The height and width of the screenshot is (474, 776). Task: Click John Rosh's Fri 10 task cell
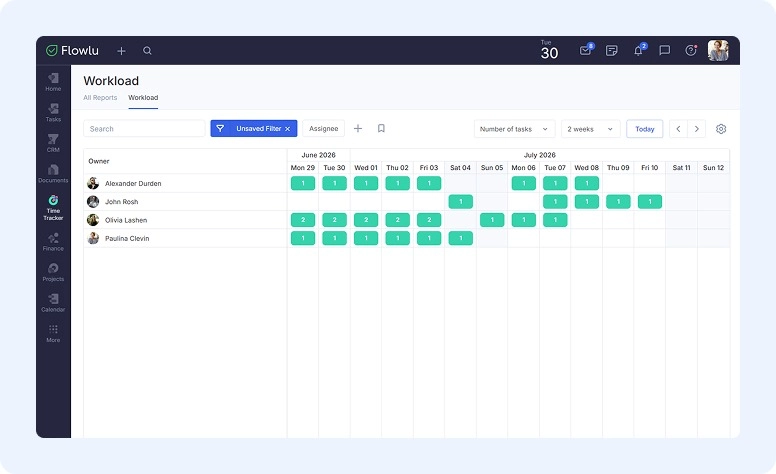click(650, 202)
